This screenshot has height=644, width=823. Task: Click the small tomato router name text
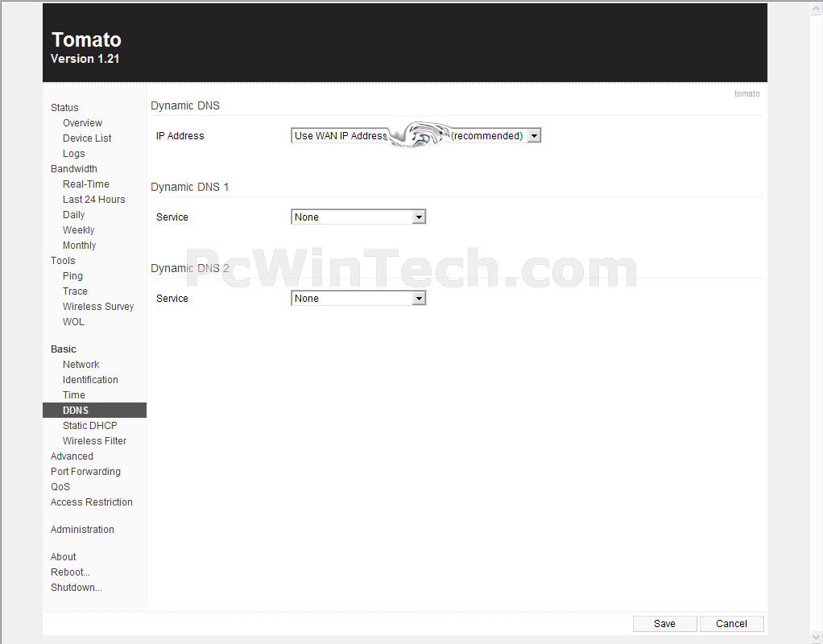pos(746,93)
